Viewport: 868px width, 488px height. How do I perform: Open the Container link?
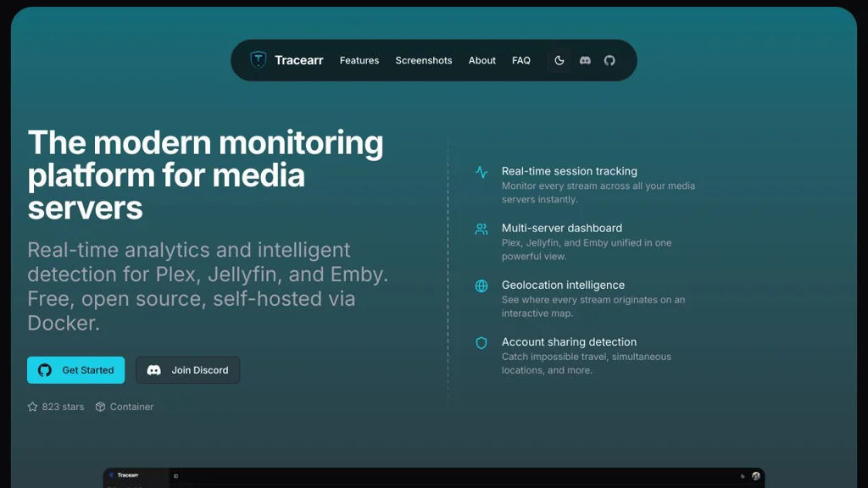[x=125, y=407]
